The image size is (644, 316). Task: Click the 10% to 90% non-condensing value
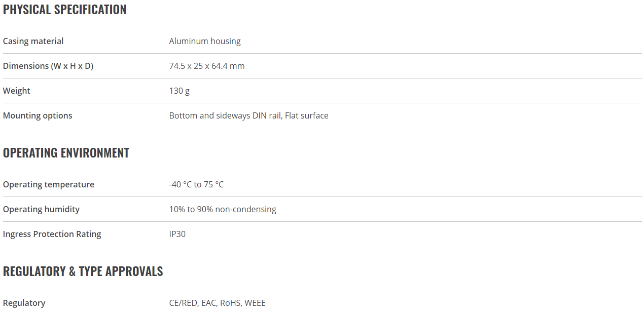223,209
